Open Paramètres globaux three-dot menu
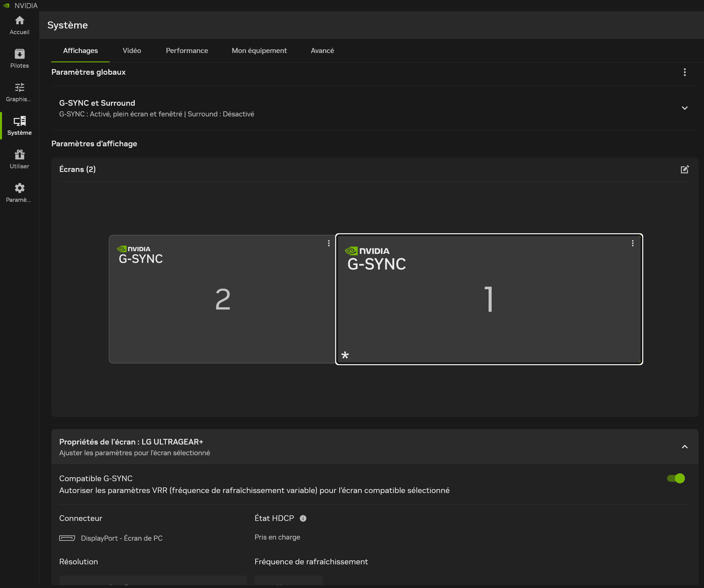Image resolution: width=704 pixels, height=588 pixels. 685,72
